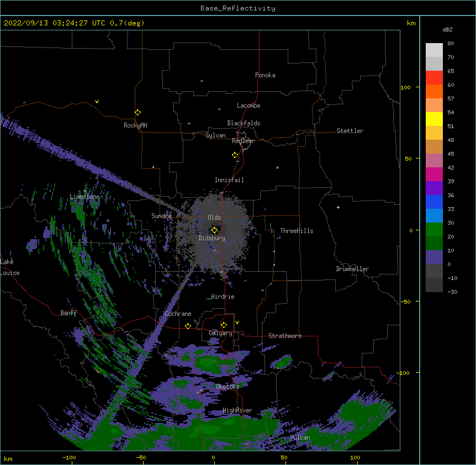Click the Okotoks label
This screenshot has height=465, width=476.
click(228, 387)
